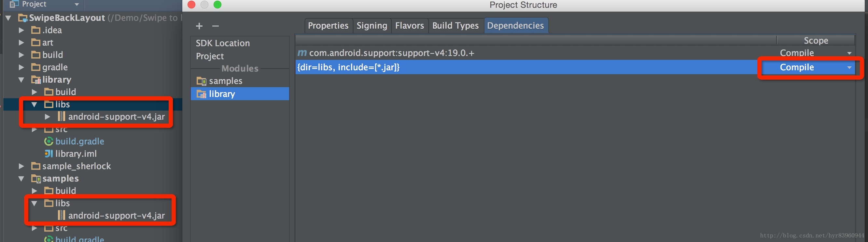Open the Flavors tab
The image size is (868, 242).
point(409,26)
